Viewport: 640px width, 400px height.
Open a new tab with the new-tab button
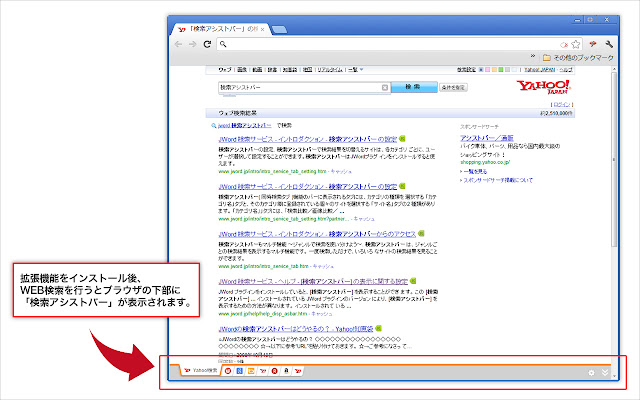tap(279, 29)
